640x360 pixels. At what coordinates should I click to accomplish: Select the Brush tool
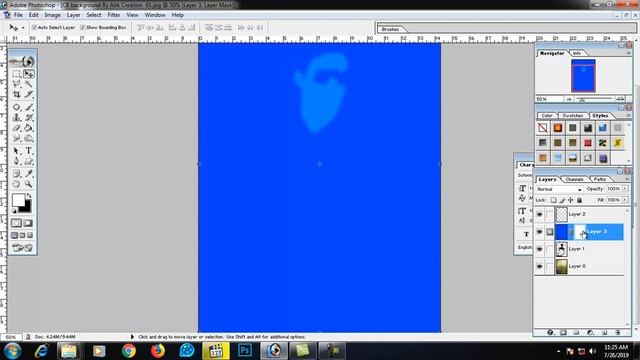tap(29, 107)
